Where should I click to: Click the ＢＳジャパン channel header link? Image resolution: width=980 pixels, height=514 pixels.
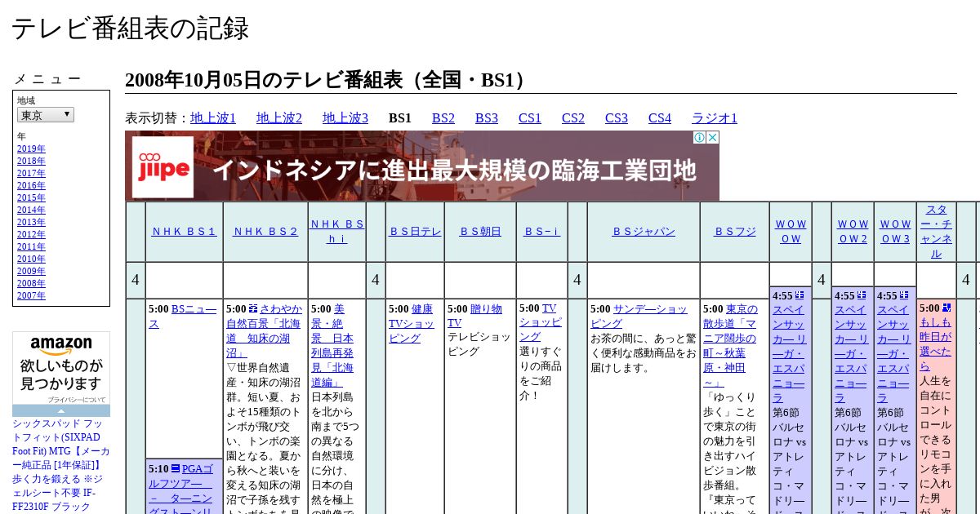[644, 232]
